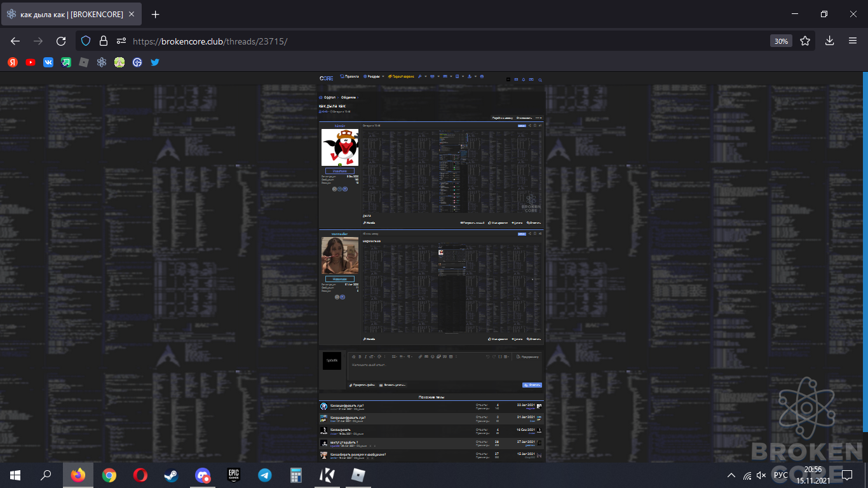Open the forum search icon
This screenshot has height=488, width=868.
click(540, 80)
